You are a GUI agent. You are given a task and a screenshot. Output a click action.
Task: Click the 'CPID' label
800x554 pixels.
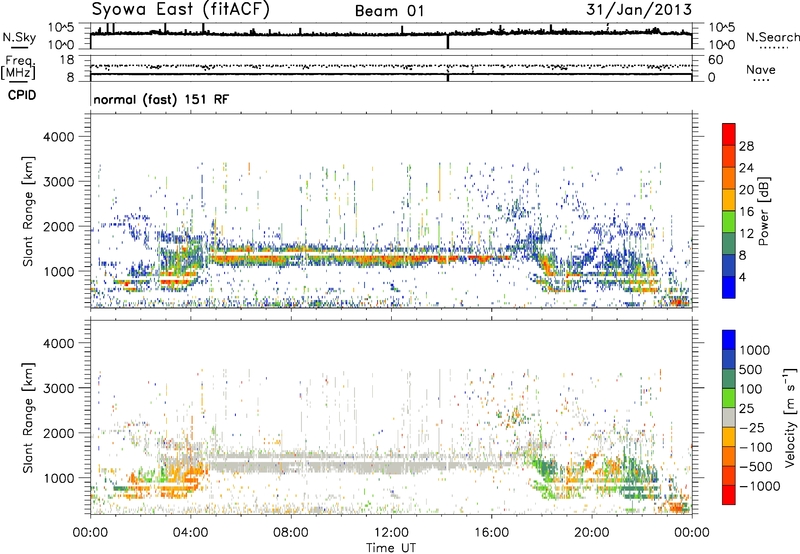click(22, 95)
